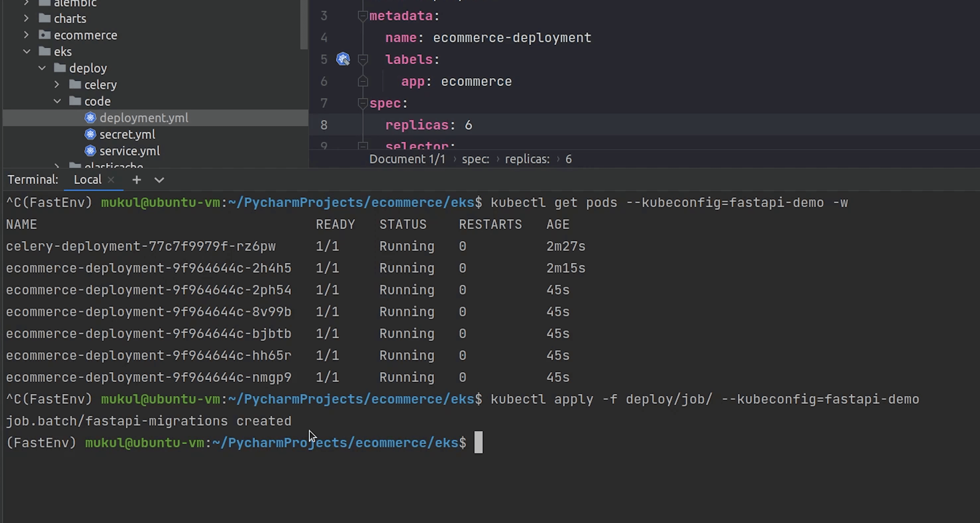Close the Local terminal tab

point(111,179)
